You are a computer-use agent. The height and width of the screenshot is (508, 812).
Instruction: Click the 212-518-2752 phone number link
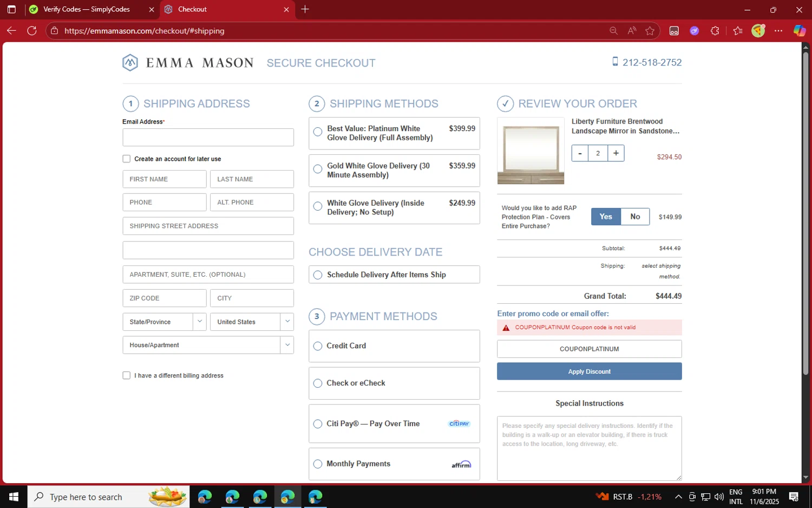coord(652,62)
